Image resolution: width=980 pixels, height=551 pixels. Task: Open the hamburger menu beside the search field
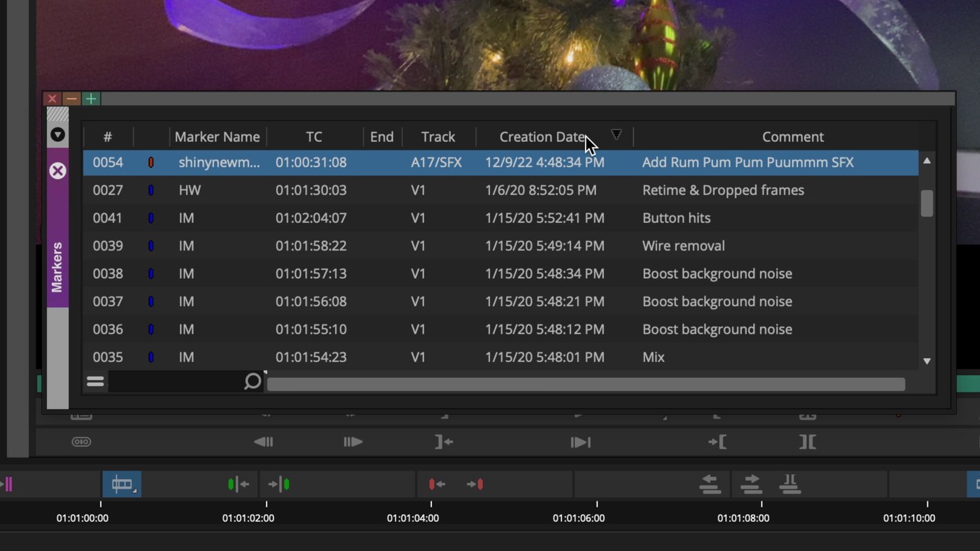tap(95, 381)
